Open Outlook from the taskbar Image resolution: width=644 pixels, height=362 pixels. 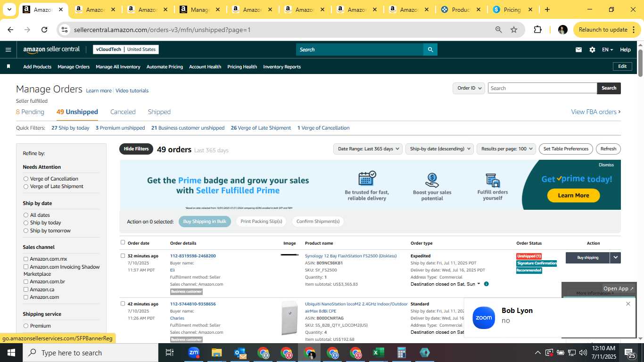[239, 353]
